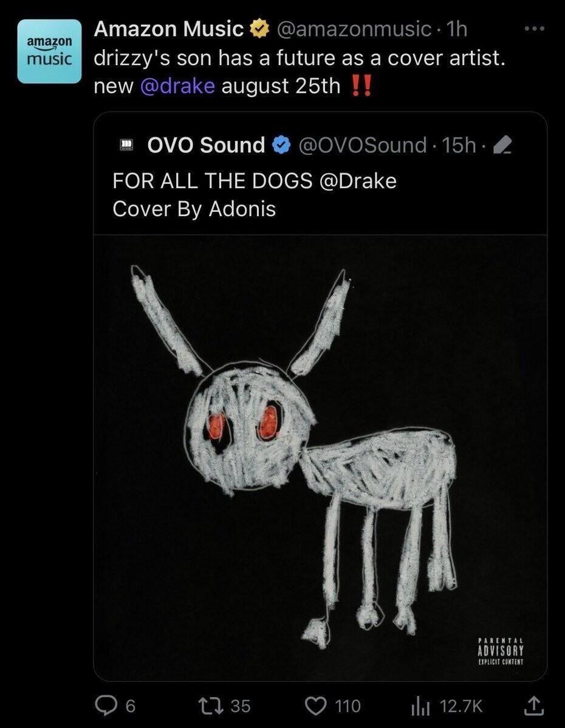Screen dimensions: 565x728
Task: Open quoted tweet text FOR ALL THE DOGS
Action: [x=213, y=180]
